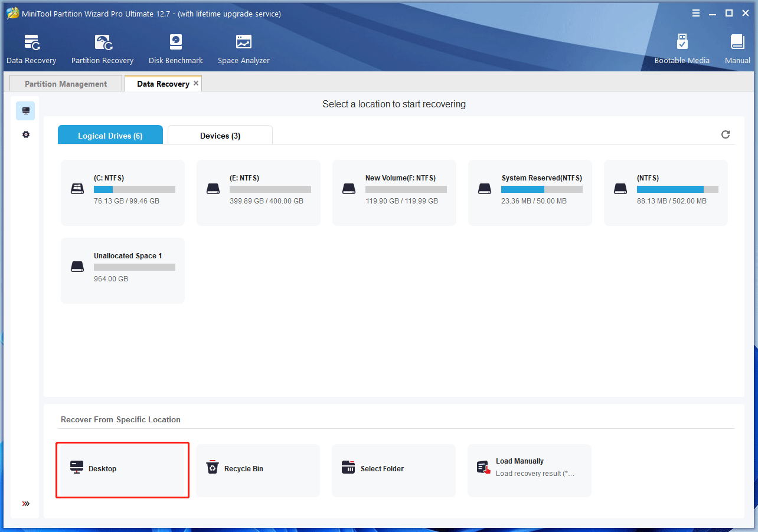758x532 pixels.
Task: Open the Manual book icon
Action: [737, 42]
